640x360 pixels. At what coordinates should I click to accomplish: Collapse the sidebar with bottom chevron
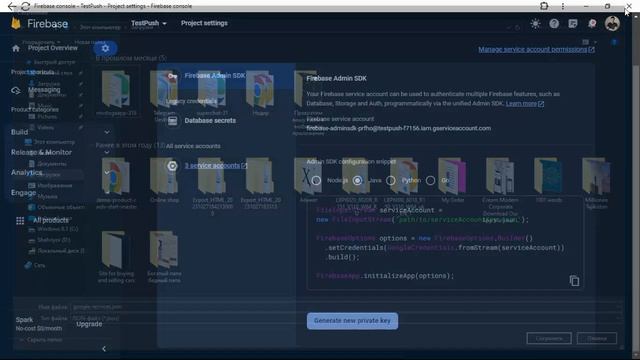pos(104,349)
